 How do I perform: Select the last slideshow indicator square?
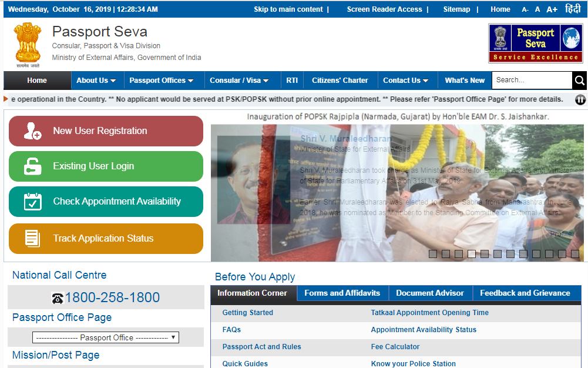click(575, 254)
